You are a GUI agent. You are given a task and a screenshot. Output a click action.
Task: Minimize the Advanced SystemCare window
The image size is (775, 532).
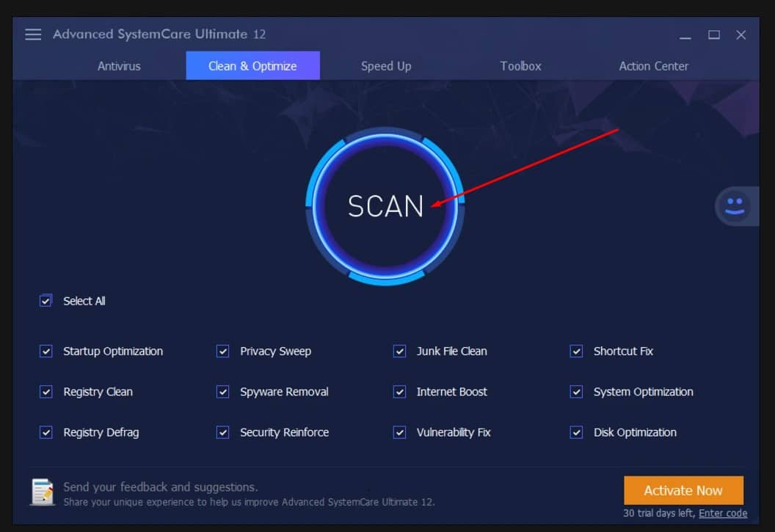pos(684,35)
